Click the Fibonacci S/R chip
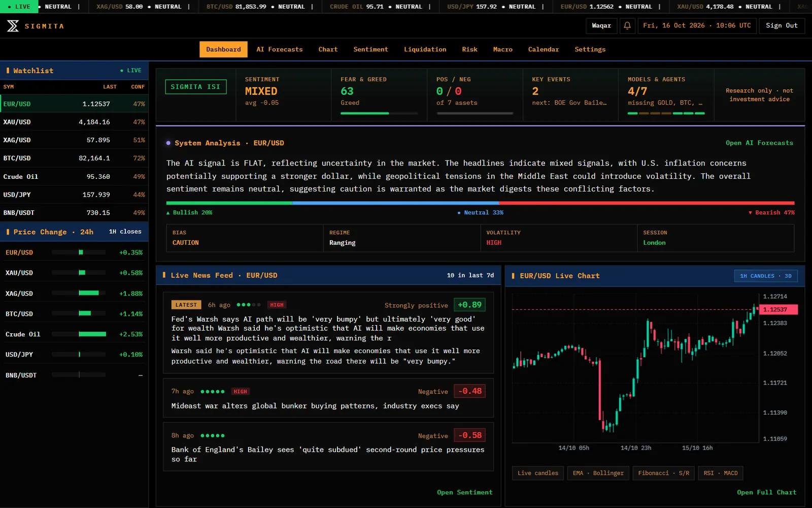 pyautogui.click(x=663, y=473)
